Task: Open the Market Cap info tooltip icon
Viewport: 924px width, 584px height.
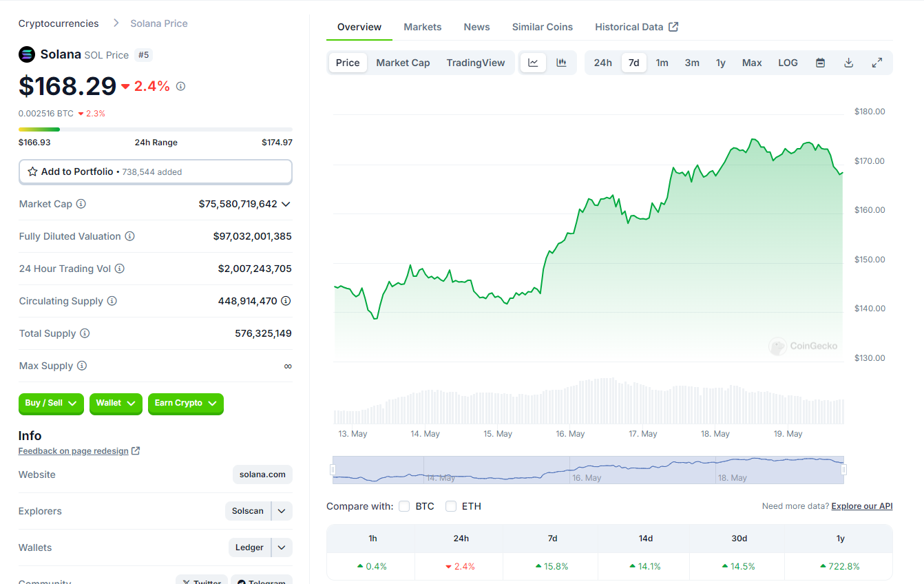Action: coord(81,204)
